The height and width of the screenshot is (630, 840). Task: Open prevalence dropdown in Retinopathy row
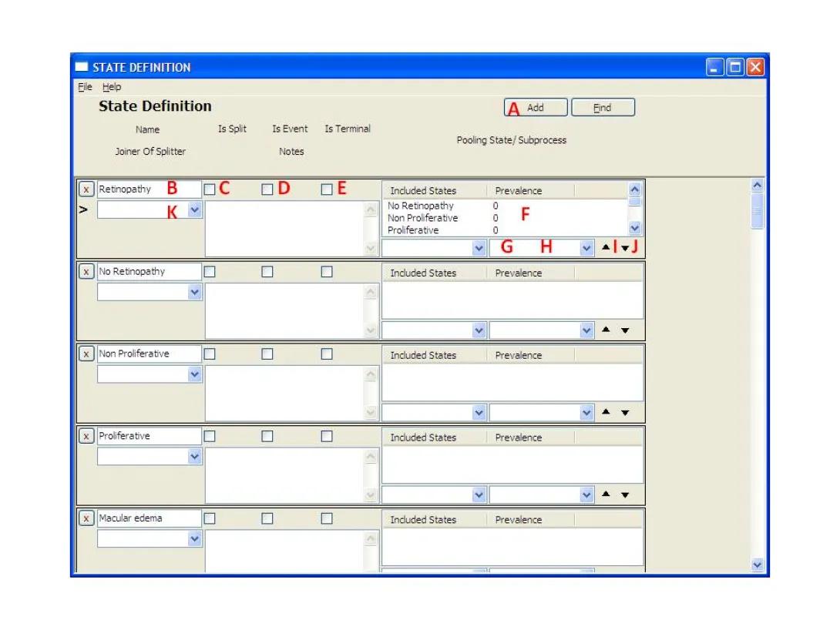pos(586,248)
